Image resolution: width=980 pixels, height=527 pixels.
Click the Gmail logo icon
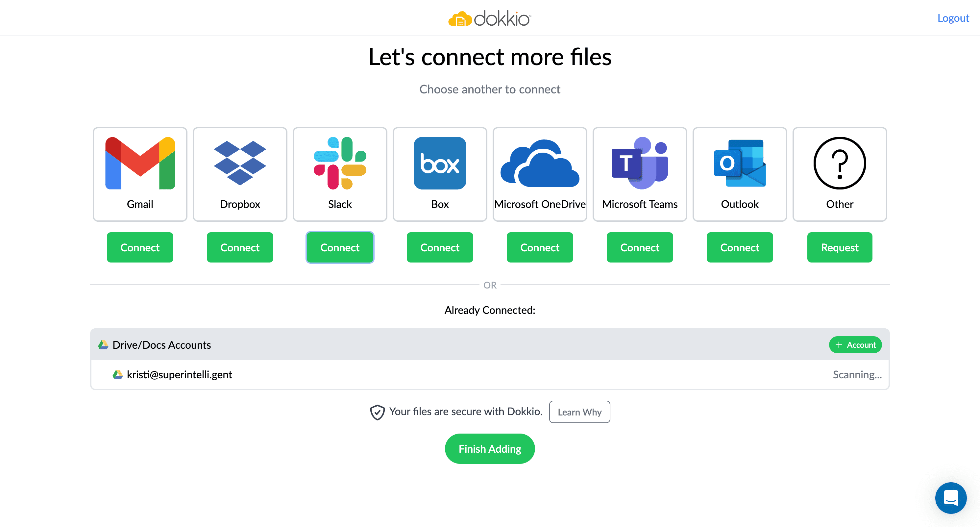[x=140, y=163]
